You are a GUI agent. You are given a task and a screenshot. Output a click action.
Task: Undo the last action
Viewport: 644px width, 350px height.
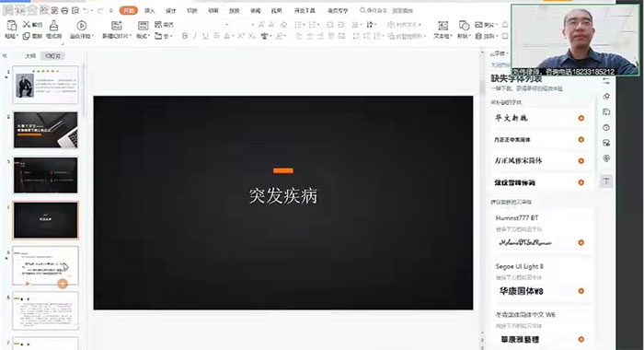coord(86,11)
